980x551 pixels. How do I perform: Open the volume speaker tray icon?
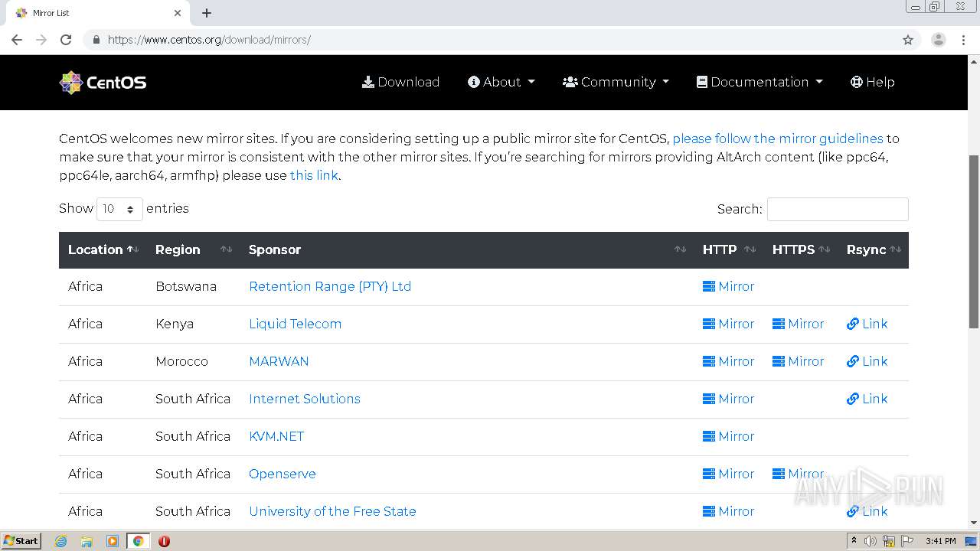coord(871,541)
